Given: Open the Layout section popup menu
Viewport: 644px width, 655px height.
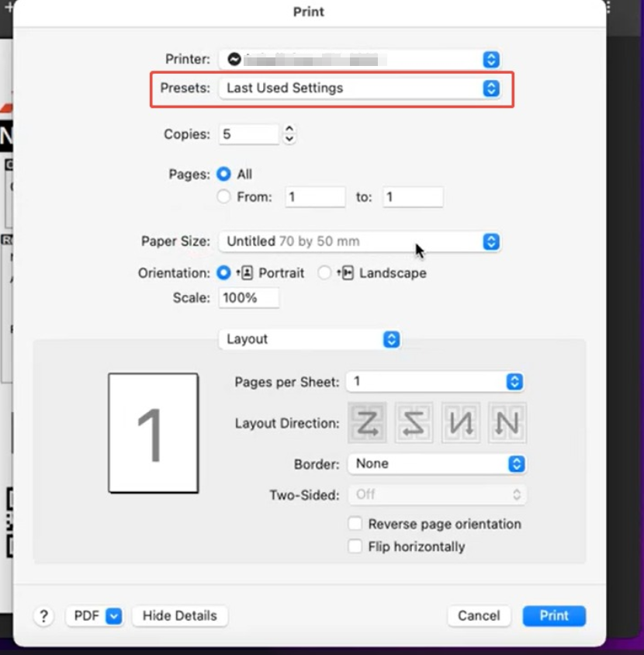Looking at the screenshot, I should pyautogui.click(x=310, y=339).
